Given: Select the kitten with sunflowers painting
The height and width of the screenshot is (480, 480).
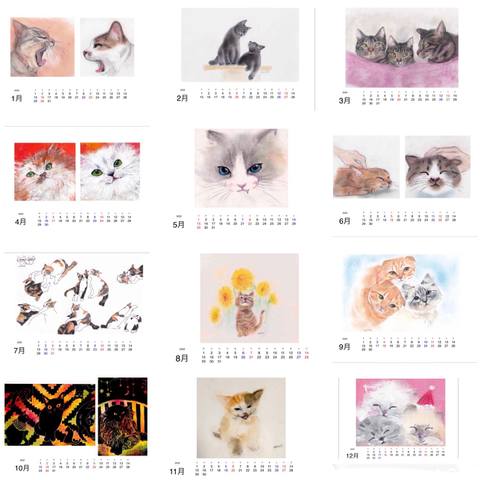Looking at the screenshot, I should point(249,298).
